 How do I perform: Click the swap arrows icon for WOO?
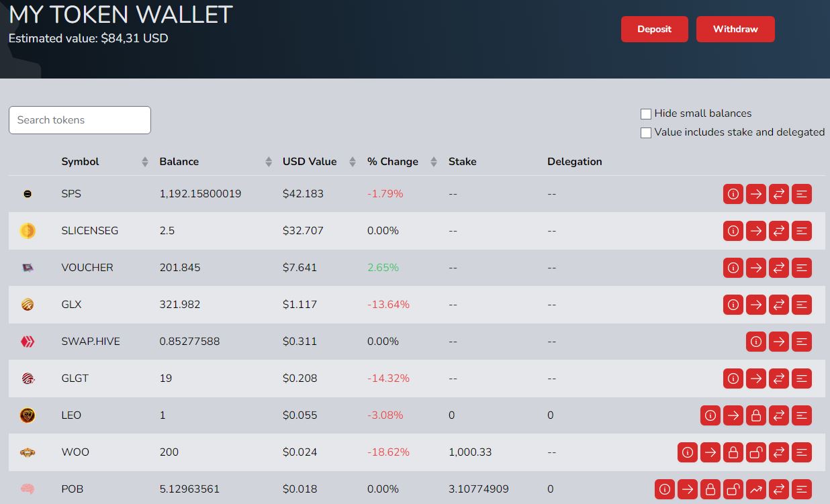(779, 452)
